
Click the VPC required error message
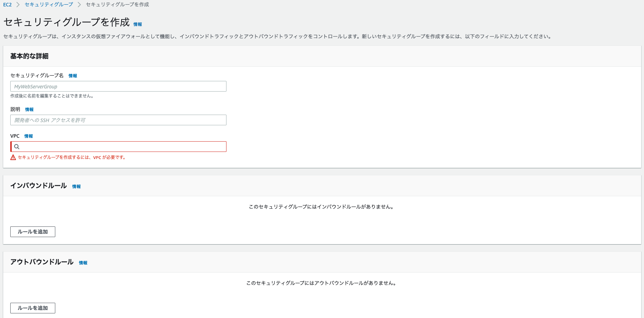pyautogui.click(x=72, y=158)
